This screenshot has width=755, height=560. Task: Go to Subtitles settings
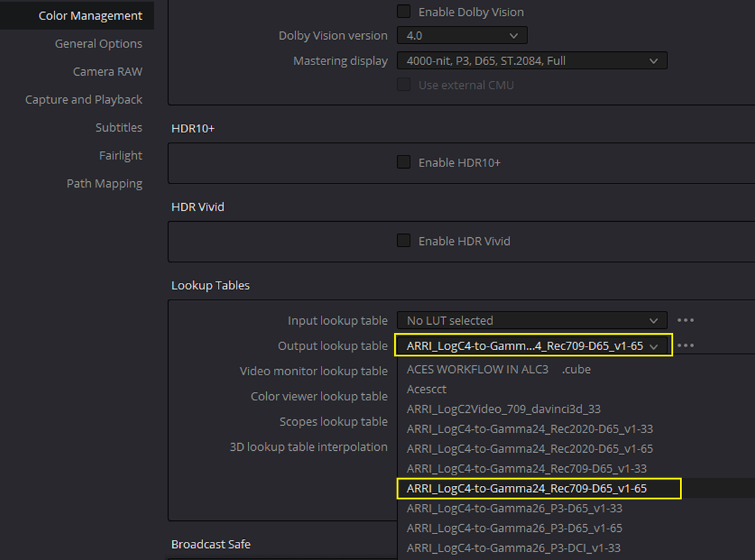click(118, 127)
